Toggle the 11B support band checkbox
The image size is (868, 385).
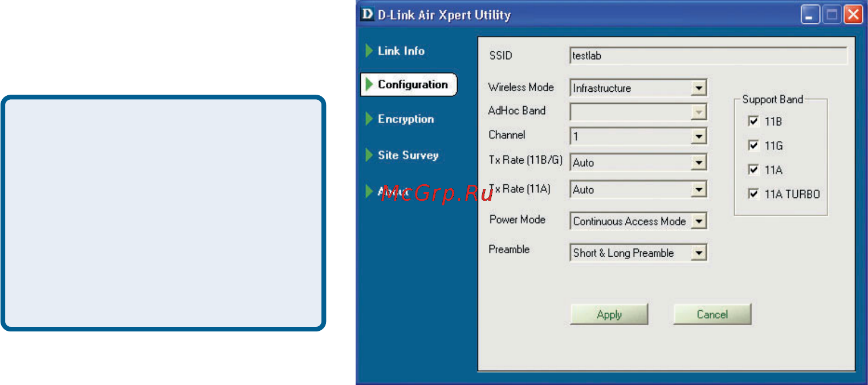[x=753, y=121]
